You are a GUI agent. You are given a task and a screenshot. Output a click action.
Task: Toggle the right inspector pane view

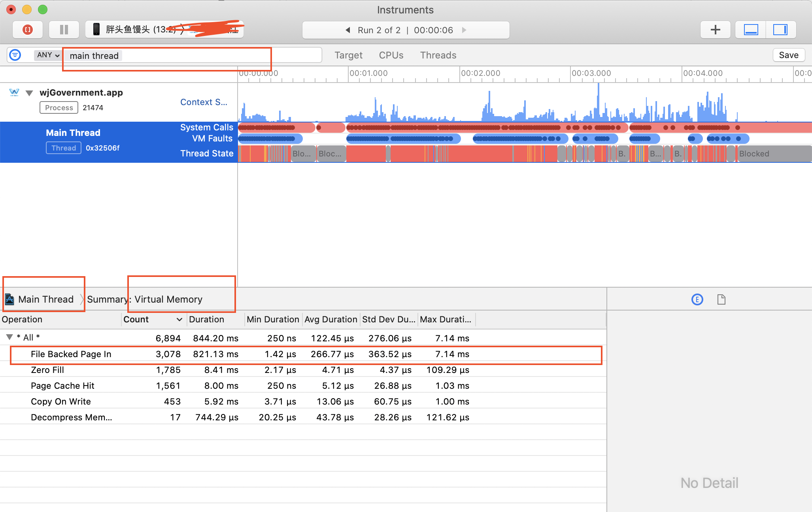780,30
